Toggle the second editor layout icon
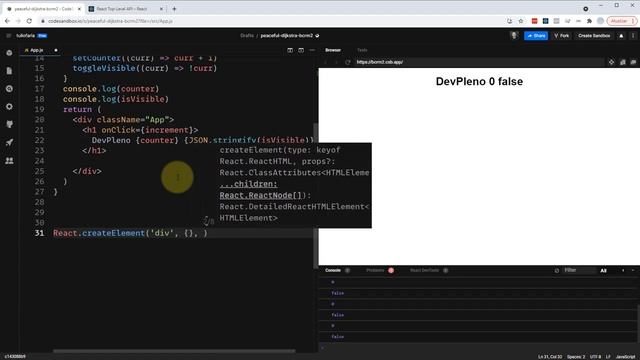 [x=301, y=50]
